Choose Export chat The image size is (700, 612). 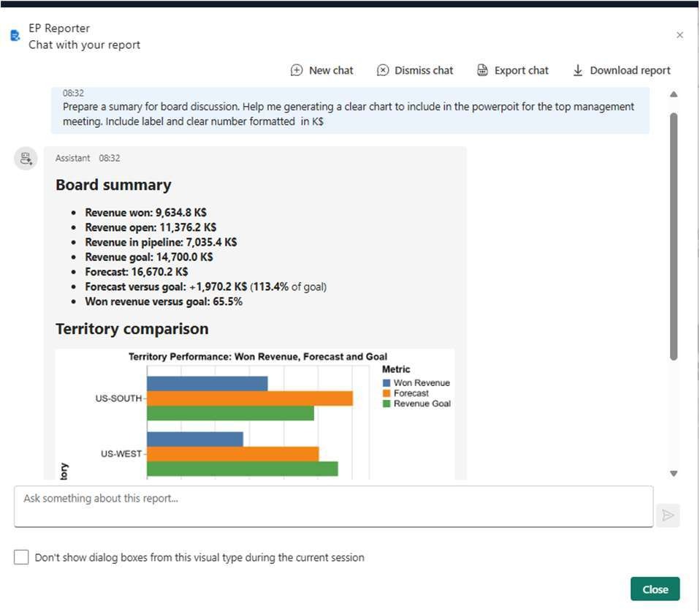pos(512,70)
